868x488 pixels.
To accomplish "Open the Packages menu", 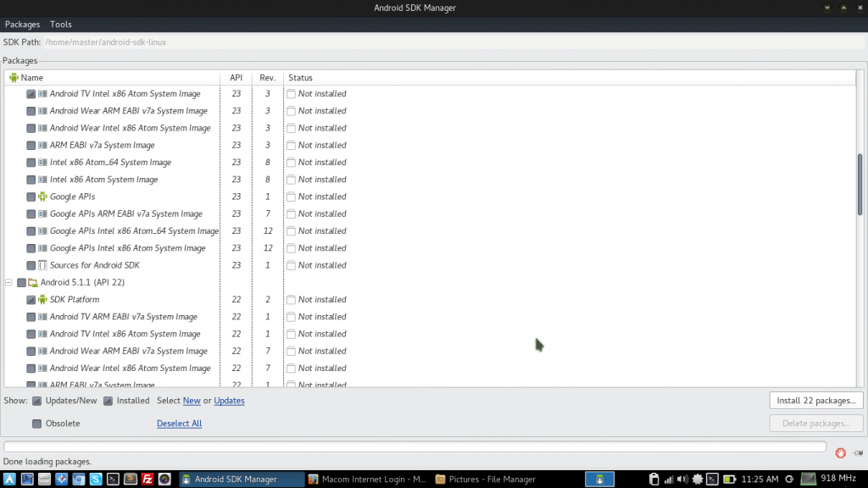I will [x=22, y=24].
